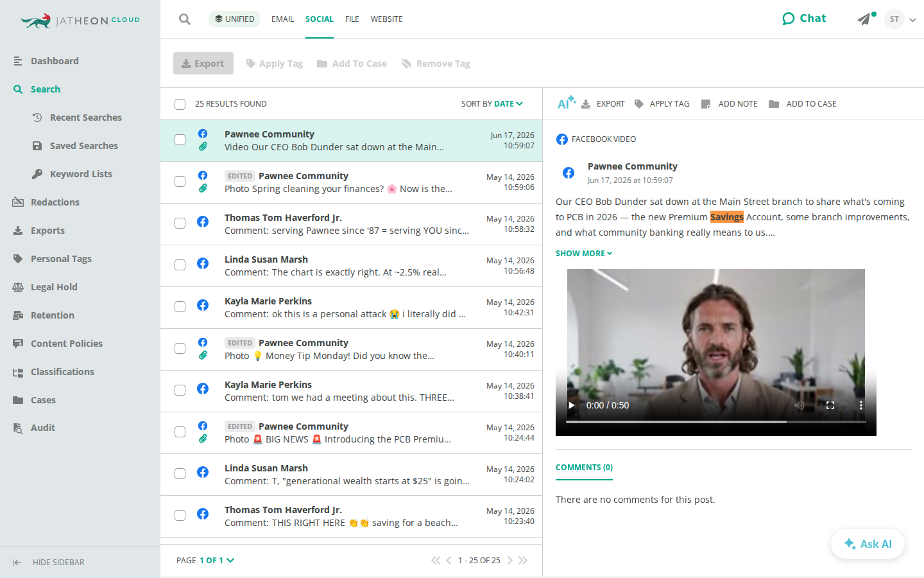
Task: Click the Export button in results toolbar
Action: (x=203, y=64)
